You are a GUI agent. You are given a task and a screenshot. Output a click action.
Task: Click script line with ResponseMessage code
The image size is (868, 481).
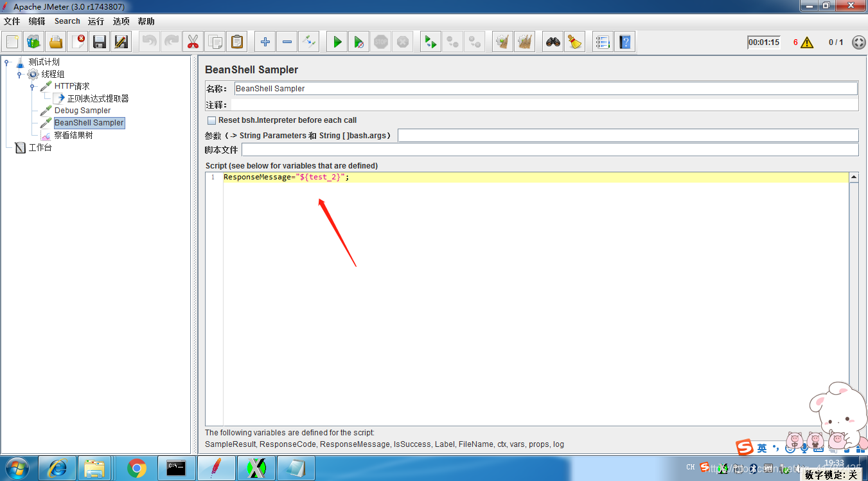pos(536,177)
